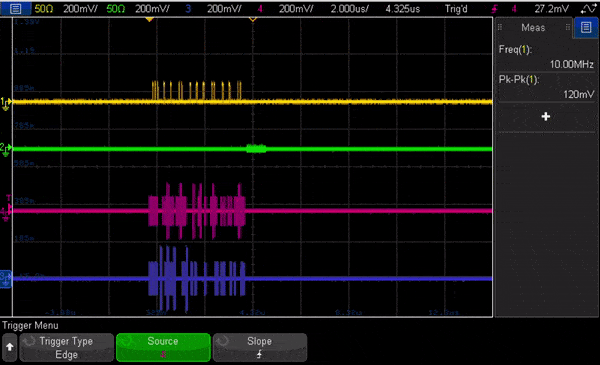The height and width of the screenshot is (365, 600).
Task: Go back using the up arrow softkey
Action: (10, 347)
